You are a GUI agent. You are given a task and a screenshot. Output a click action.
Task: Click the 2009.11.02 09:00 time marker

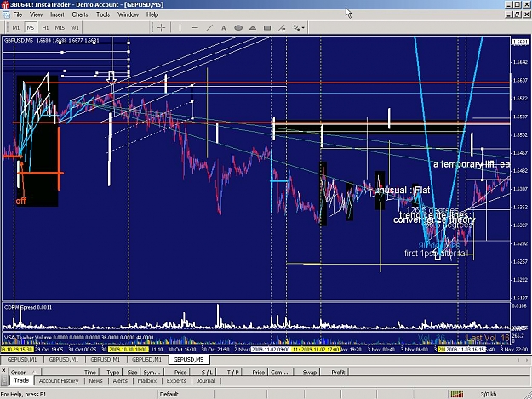click(270, 349)
